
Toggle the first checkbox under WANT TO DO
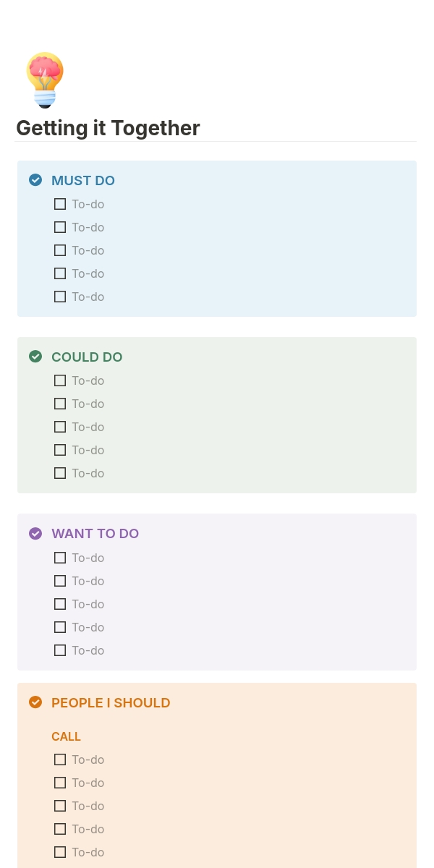pos(60,558)
